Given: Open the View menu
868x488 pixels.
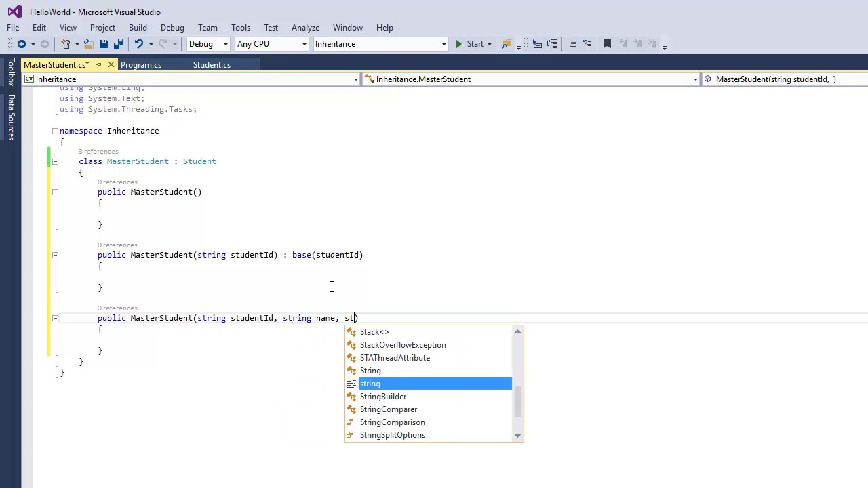Looking at the screenshot, I should click(68, 28).
